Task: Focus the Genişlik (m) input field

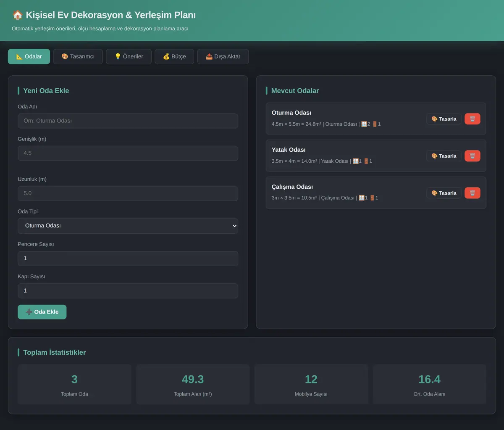Action: tap(128, 153)
